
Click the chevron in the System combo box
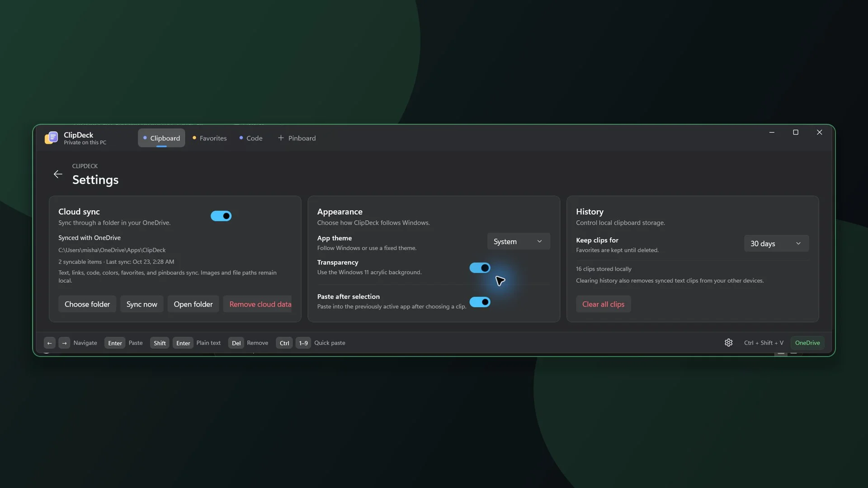click(x=539, y=241)
